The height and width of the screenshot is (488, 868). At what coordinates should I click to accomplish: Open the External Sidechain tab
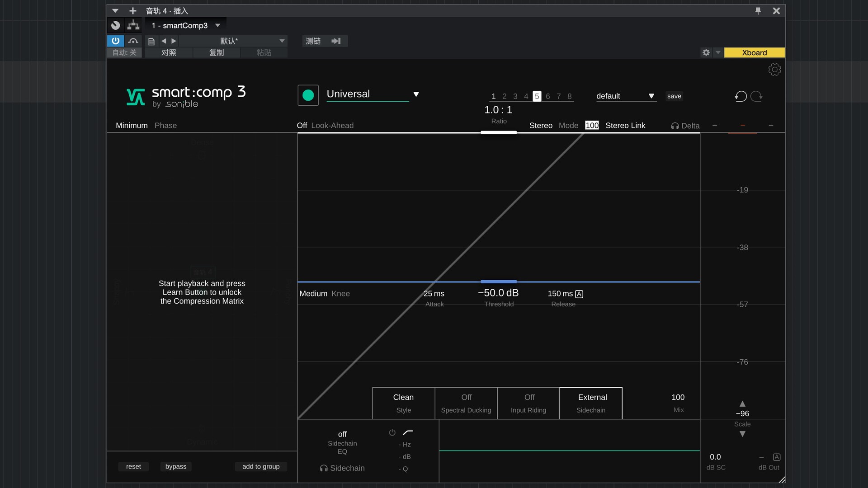pos(590,403)
